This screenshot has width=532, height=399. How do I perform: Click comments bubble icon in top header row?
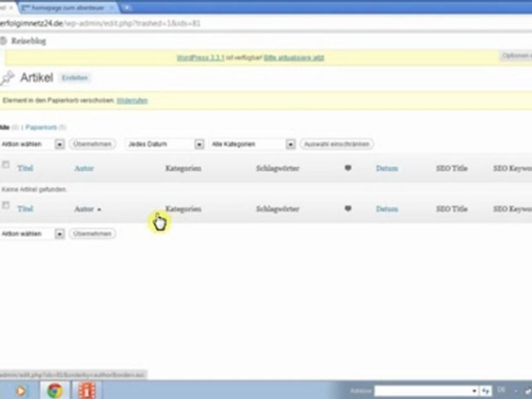[348, 168]
